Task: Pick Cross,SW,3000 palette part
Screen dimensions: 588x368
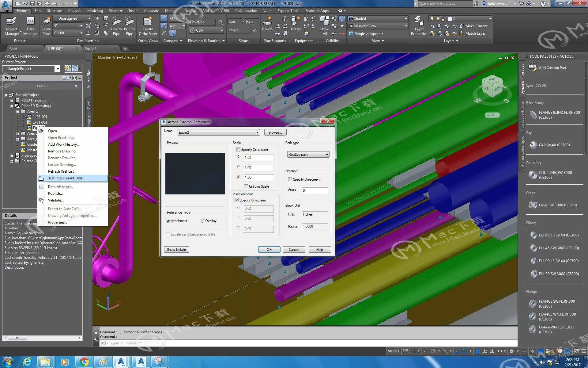Action: click(x=553, y=205)
